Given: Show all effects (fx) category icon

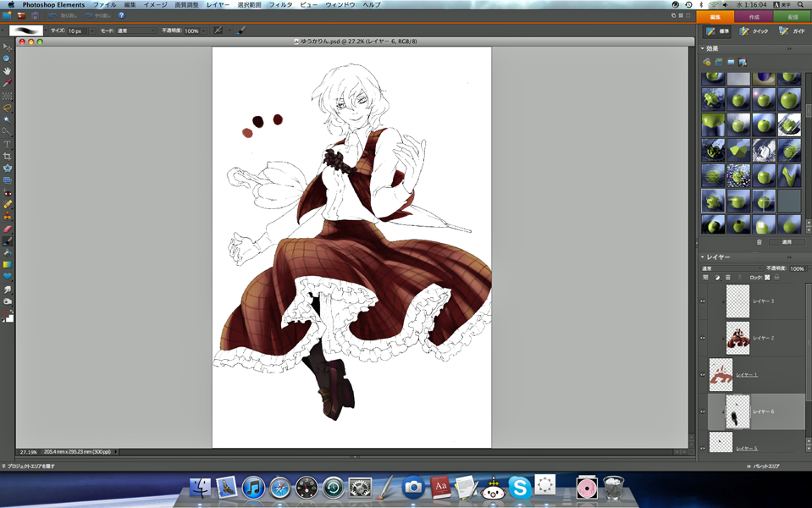Looking at the screenshot, I should click(x=743, y=62).
